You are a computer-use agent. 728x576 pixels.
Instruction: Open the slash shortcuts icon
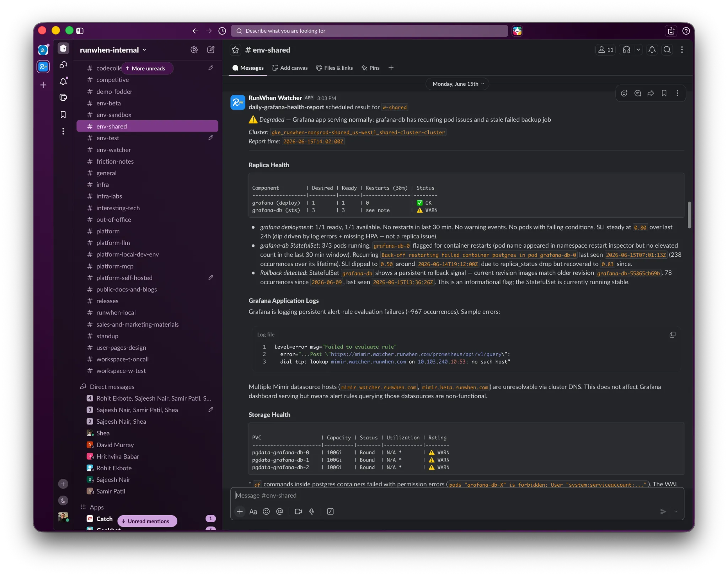[330, 512]
